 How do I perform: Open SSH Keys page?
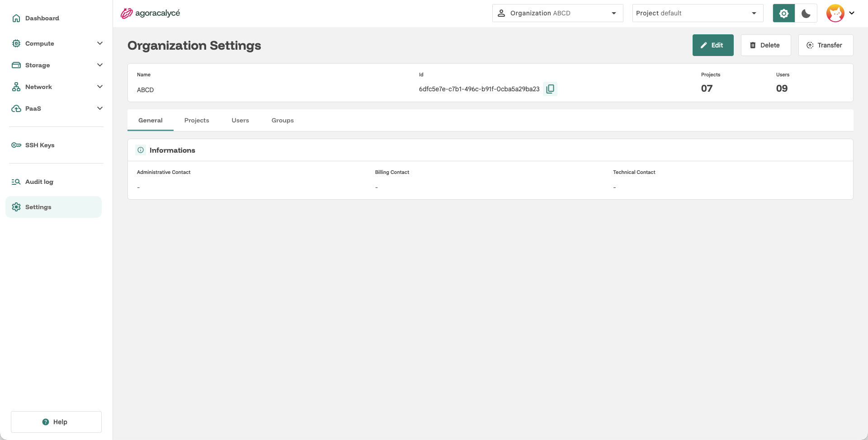(x=54, y=145)
